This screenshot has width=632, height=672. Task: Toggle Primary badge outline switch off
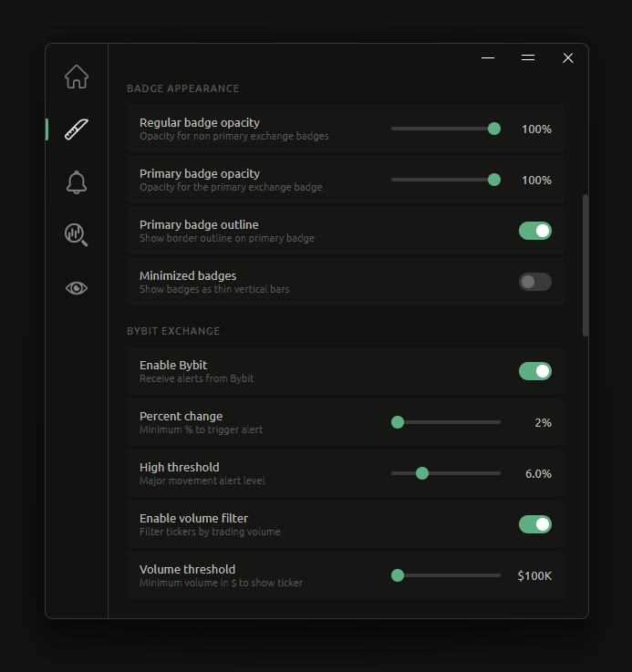(x=535, y=231)
